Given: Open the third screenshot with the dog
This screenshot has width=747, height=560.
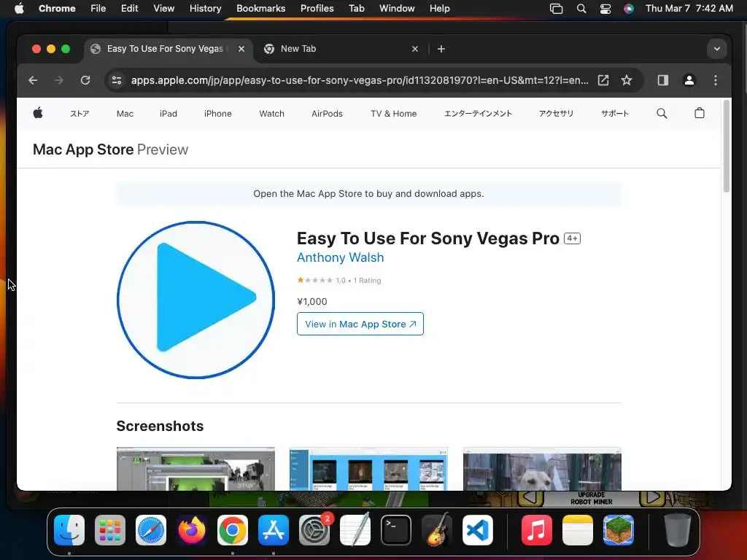Looking at the screenshot, I should click(542, 469).
